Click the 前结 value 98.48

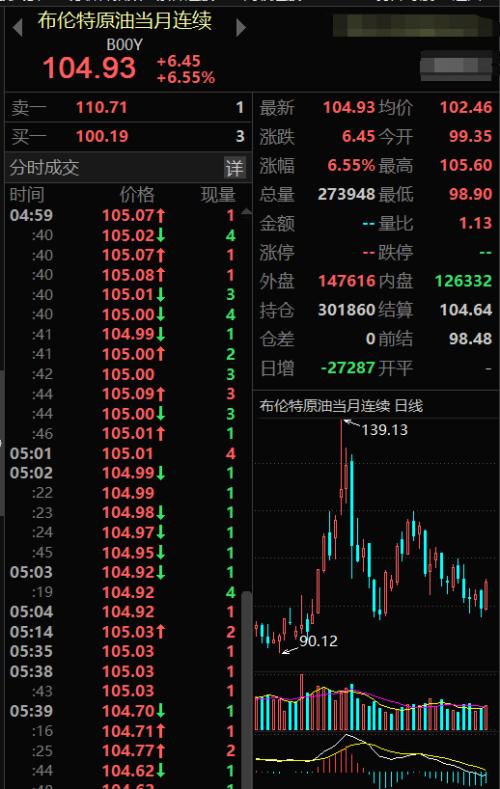tap(470, 339)
